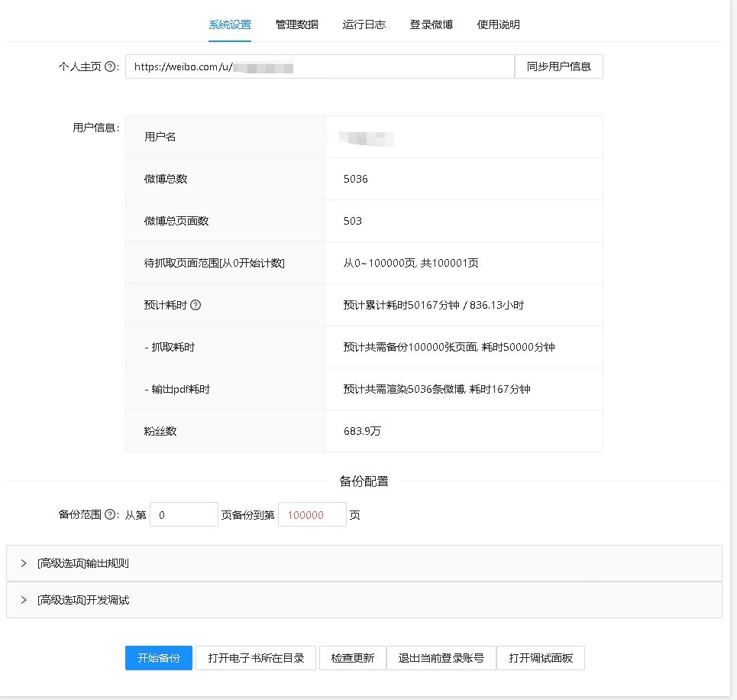This screenshot has width=737, height=700.
Task: Select 粉丝数 value 683.9万
Action: point(362,431)
